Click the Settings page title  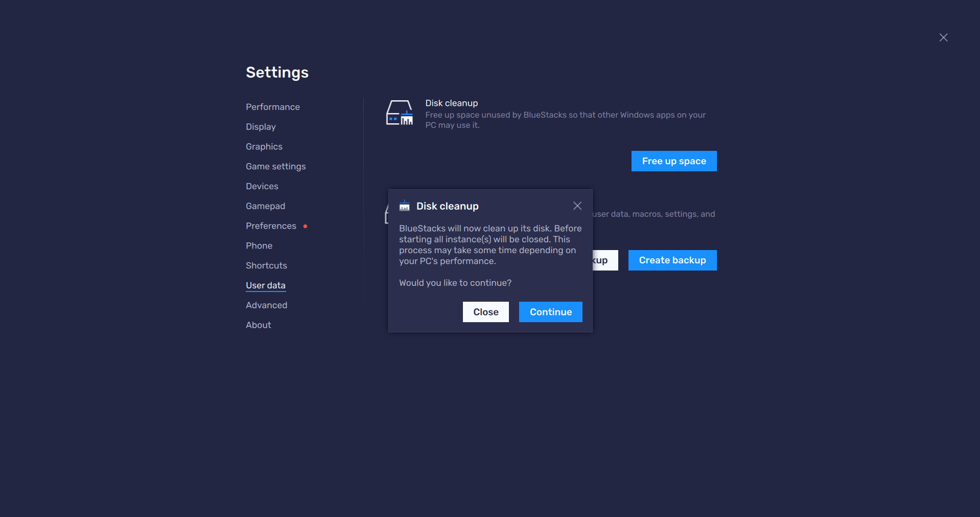tap(277, 72)
